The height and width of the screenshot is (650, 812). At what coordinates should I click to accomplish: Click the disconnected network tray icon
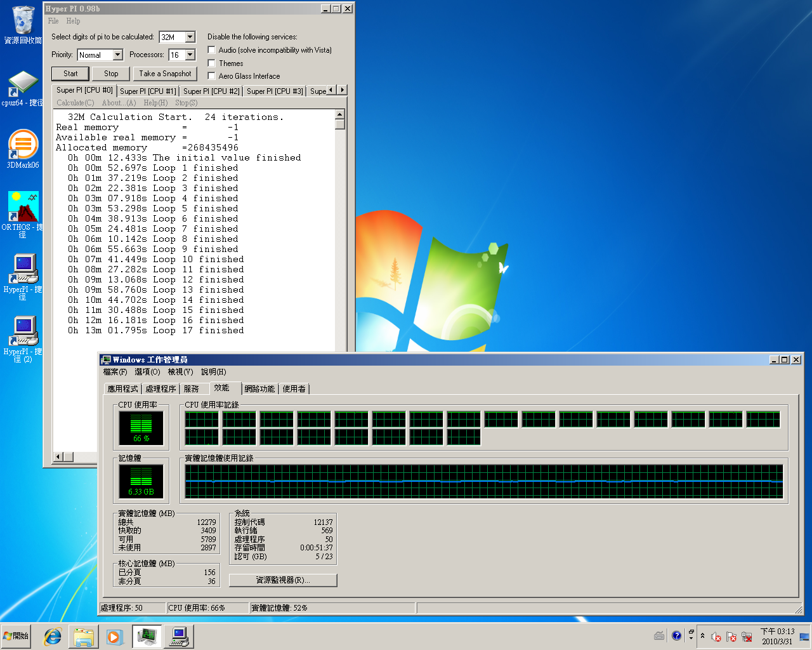click(747, 637)
